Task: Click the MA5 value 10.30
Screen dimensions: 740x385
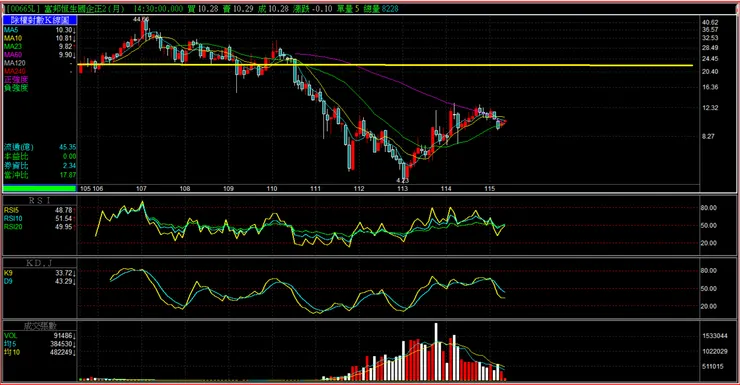Action: (64, 30)
